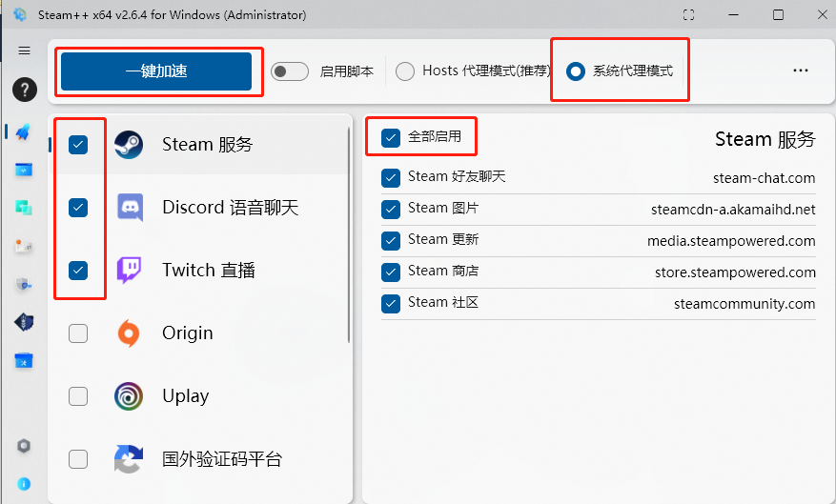The image size is (836, 504).
Task: Select 国外验证码平台 list row label
Action: click(222, 458)
